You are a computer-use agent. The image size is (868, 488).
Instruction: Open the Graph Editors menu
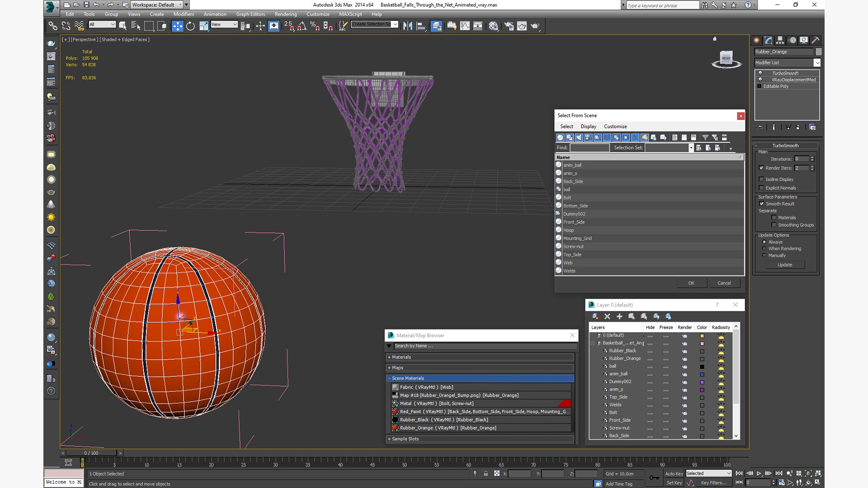[250, 14]
